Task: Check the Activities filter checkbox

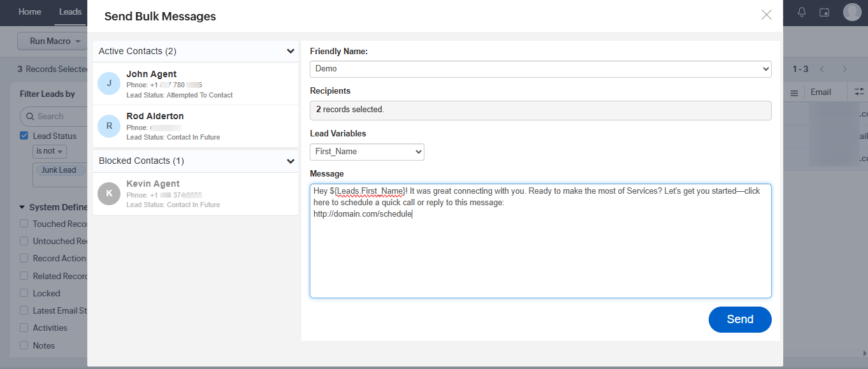Action: pos(24,328)
